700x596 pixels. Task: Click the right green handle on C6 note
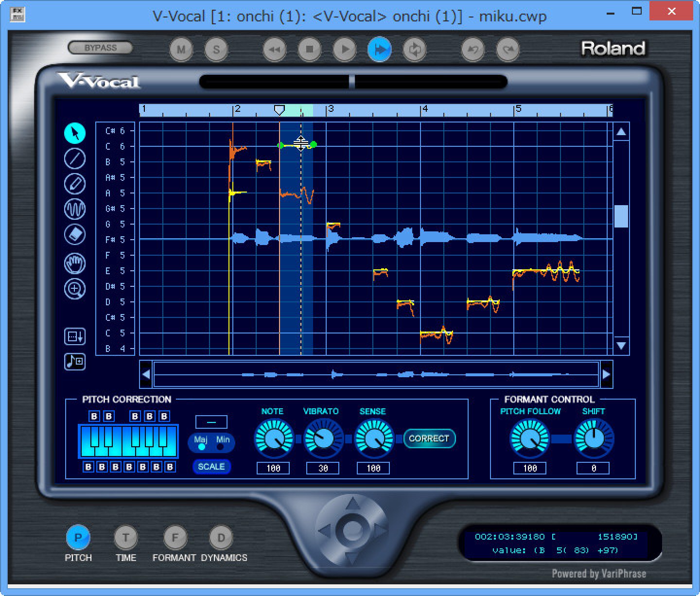314,144
